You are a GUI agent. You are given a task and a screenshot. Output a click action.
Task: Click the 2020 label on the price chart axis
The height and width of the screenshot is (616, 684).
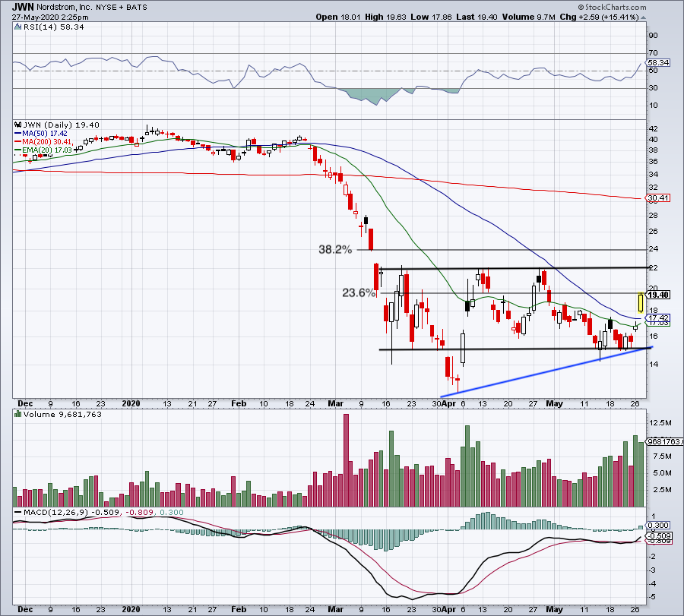pyautogui.click(x=131, y=403)
